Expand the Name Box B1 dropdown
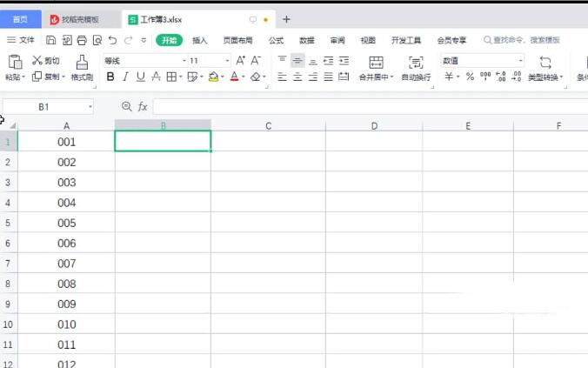This screenshot has width=588, height=368. [x=90, y=107]
